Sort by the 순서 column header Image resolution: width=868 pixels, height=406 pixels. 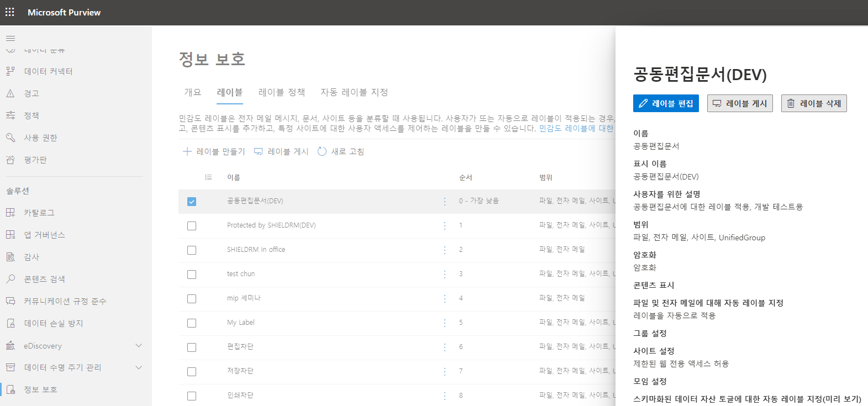click(x=466, y=177)
